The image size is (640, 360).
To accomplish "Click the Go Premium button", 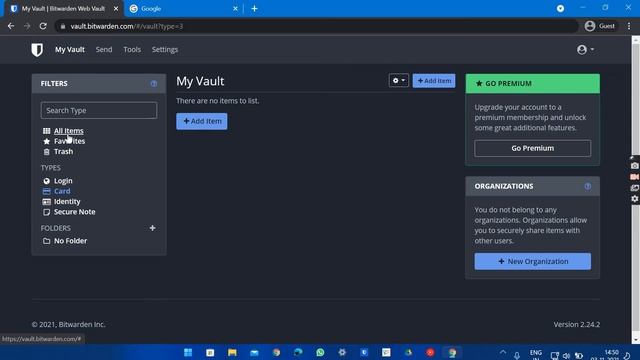I will coord(533,148).
